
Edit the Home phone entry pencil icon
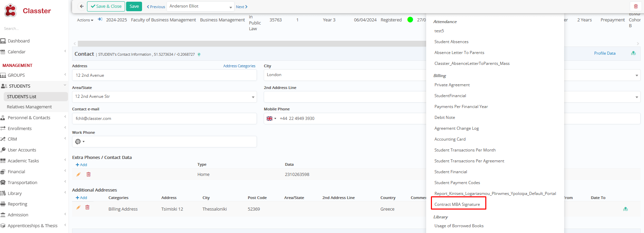79,175
